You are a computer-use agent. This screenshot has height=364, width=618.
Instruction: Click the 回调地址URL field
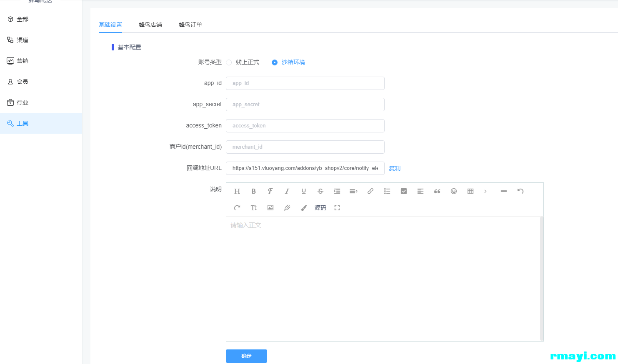[x=305, y=168]
